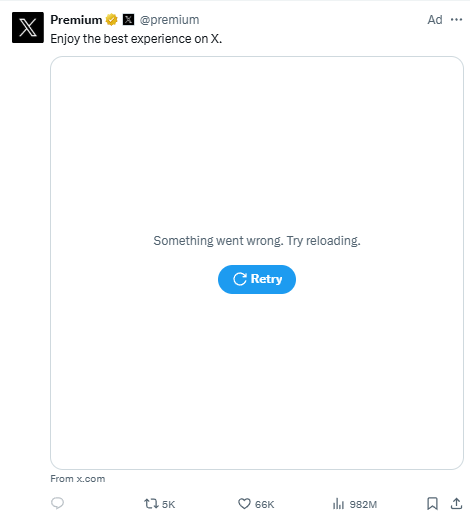Image resolution: width=470 pixels, height=518 pixels.
Task: Repost using the arrows icon
Action: tap(151, 504)
